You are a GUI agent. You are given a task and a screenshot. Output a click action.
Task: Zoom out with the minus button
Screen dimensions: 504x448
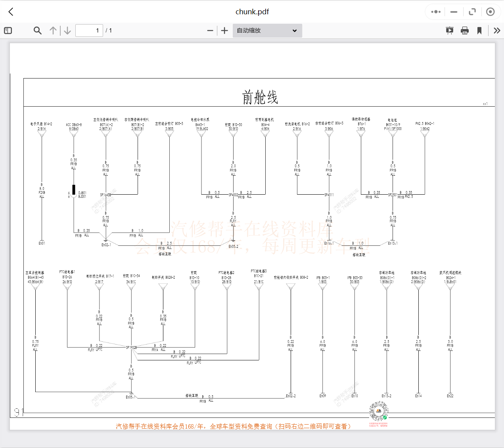pyautogui.click(x=210, y=31)
